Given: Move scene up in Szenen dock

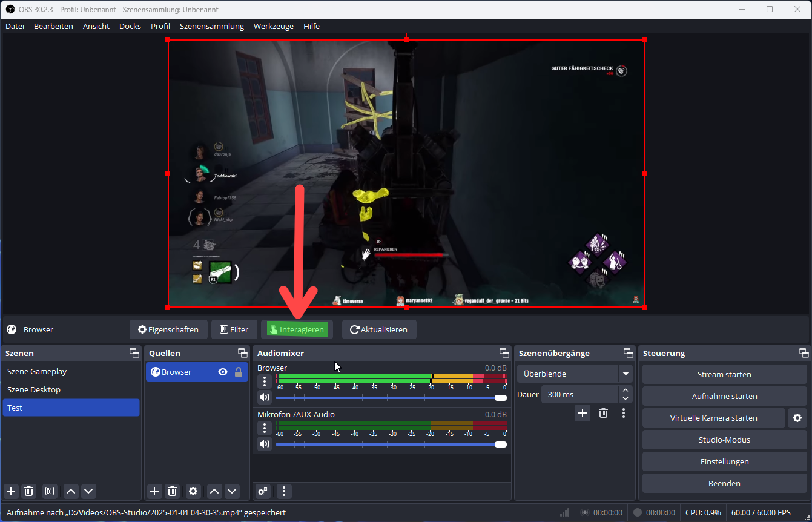Looking at the screenshot, I should pos(71,491).
